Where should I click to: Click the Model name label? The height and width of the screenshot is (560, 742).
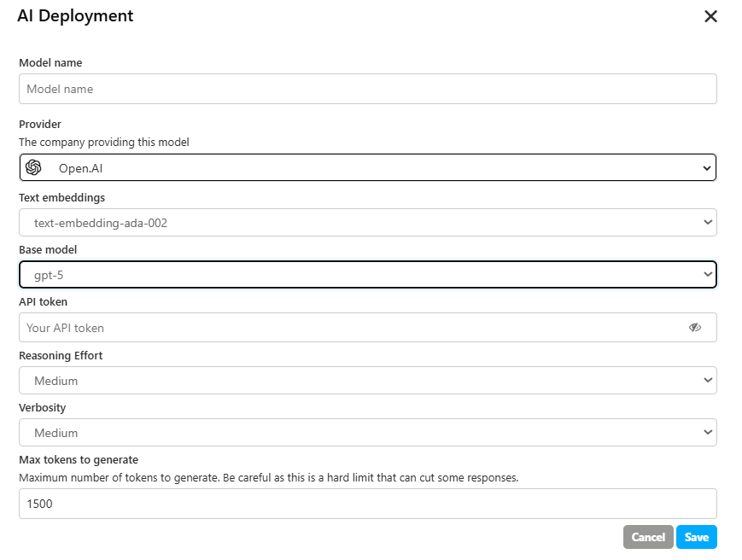[50, 63]
